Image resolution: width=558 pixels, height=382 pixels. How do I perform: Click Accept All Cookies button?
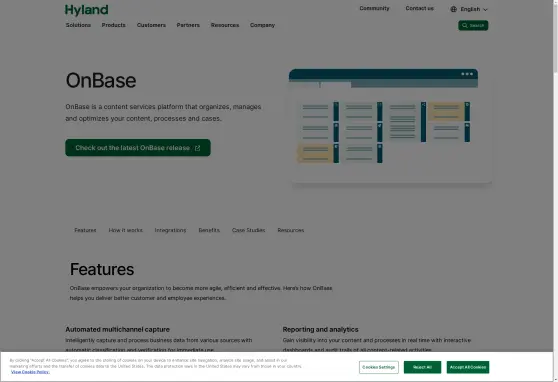click(468, 367)
